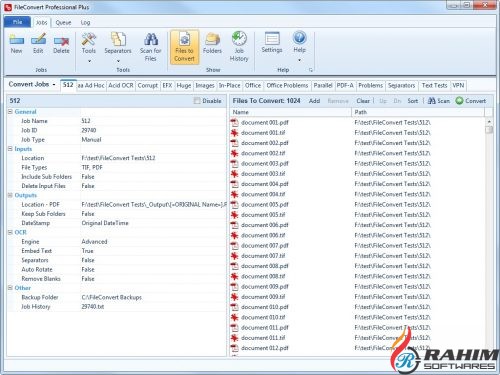Viewport: 500px width, 375px height.
Task: Click Sort in the files toolbar
Action: coord(413,101)
